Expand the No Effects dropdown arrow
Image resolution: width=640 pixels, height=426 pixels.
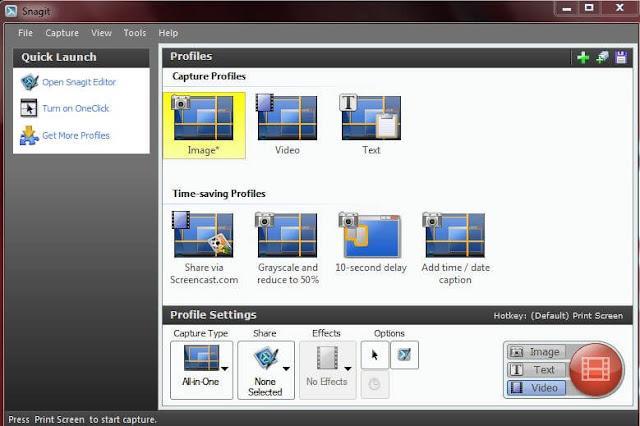(348, 368)
